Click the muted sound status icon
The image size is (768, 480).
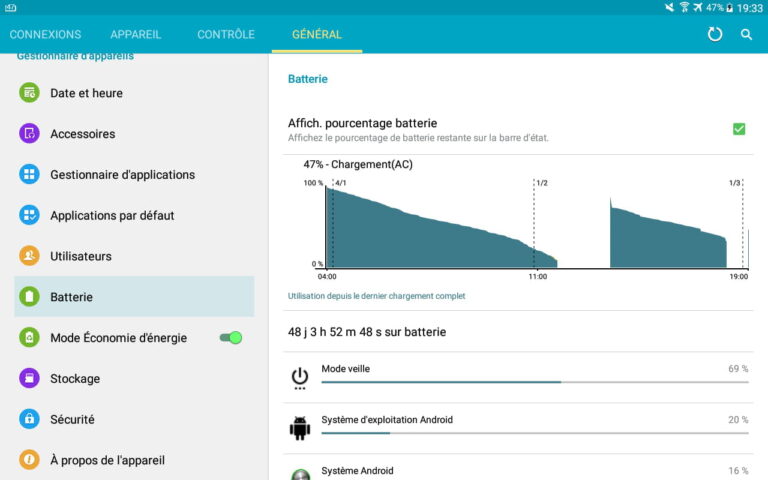(670, 7)
